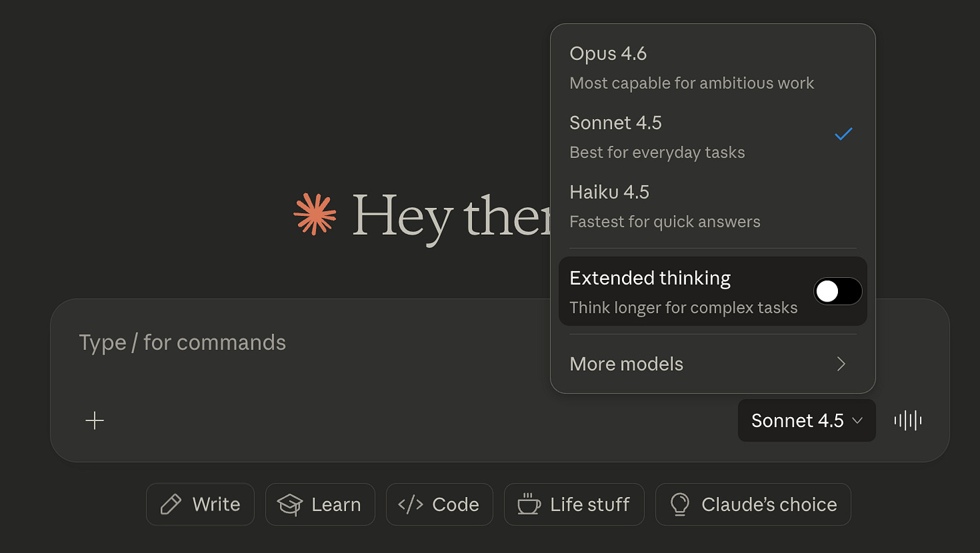Click the orange Claude starburst logo
The width and height of the screenshot is (980, 553).
pyautogui.click(x=315, y=214)
